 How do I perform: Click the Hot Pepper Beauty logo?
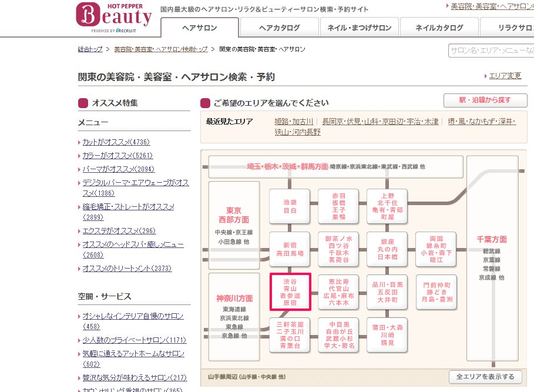point(113,18)
